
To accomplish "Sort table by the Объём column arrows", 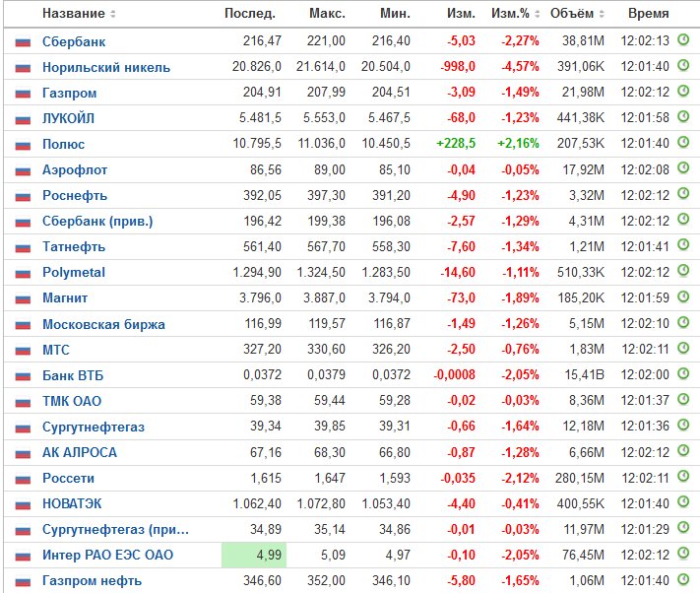I will [x=602, y=14].
